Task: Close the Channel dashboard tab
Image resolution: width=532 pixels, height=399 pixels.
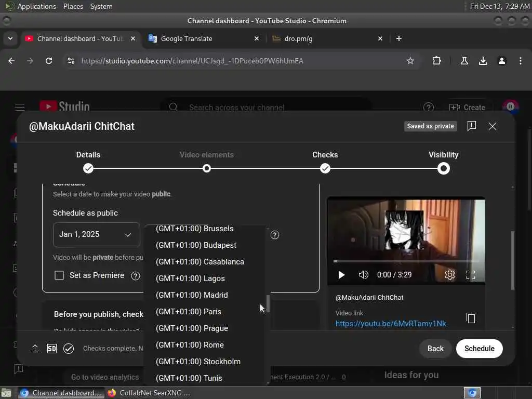Action: 133,38
